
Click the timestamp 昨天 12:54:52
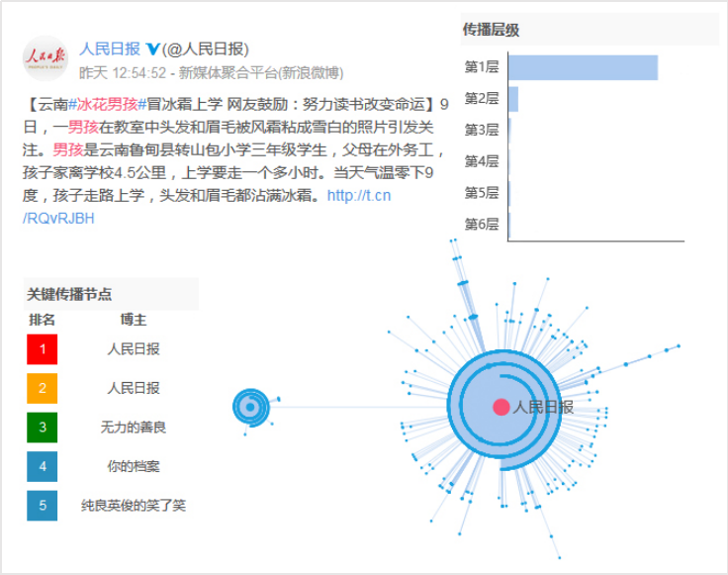coord(123,73)
